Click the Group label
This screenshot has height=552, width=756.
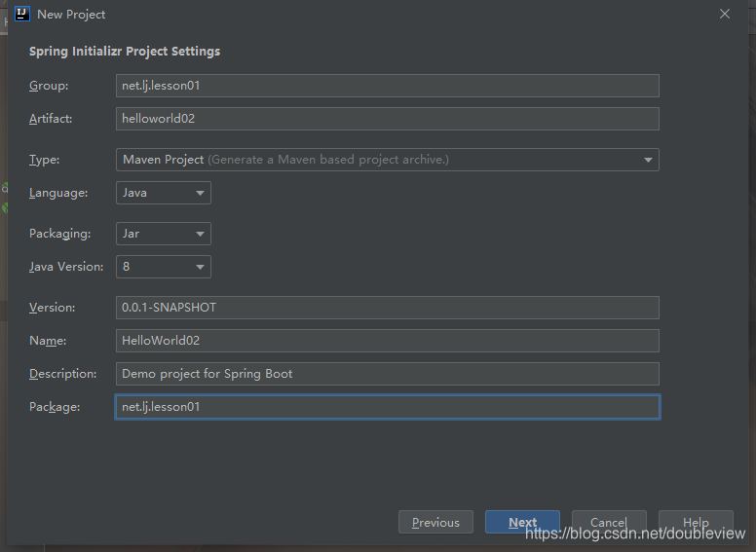[49, 86]
